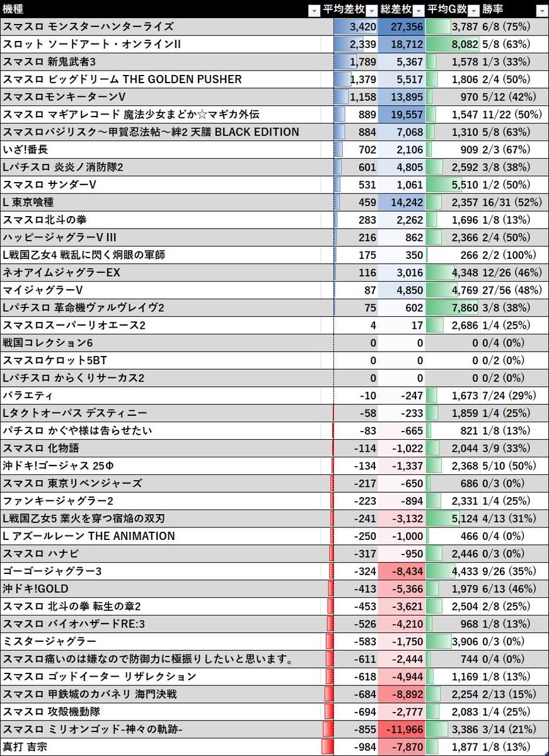Select ミスタージャグラー cell
This screenshot has height=756, width=549.
tap(161, 642)
